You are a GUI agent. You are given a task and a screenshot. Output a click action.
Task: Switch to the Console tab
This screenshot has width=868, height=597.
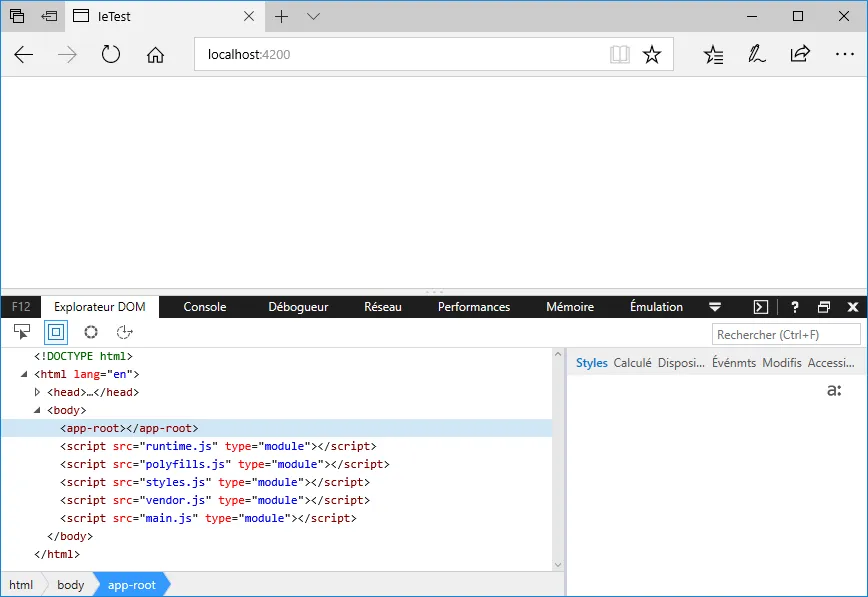(205, 307)
